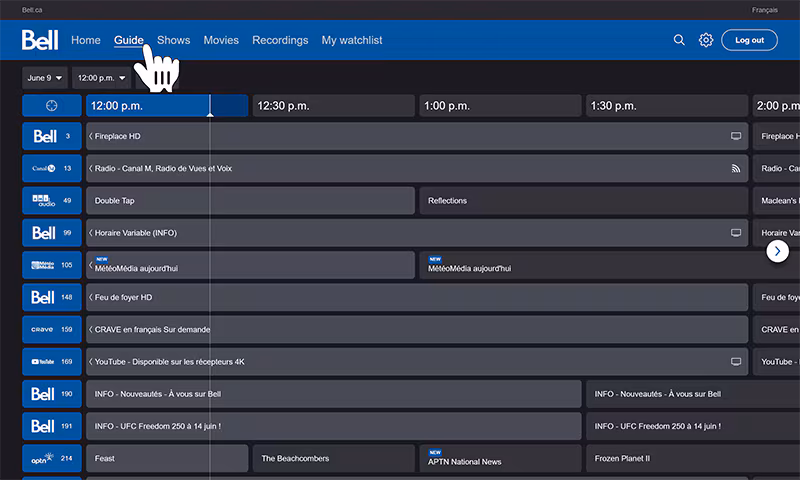This screenshot has width=800, height=480.
Task: Open INFO - UFC Freedom 250 at 1:30
Action: coord(693,426)
